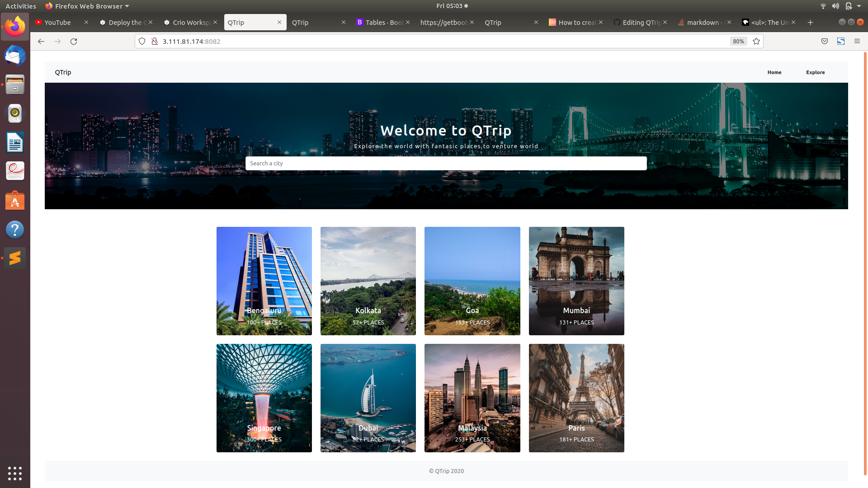868x488 pixels.
Task: Select the YouTube browser tab
Action: [57, 22]
